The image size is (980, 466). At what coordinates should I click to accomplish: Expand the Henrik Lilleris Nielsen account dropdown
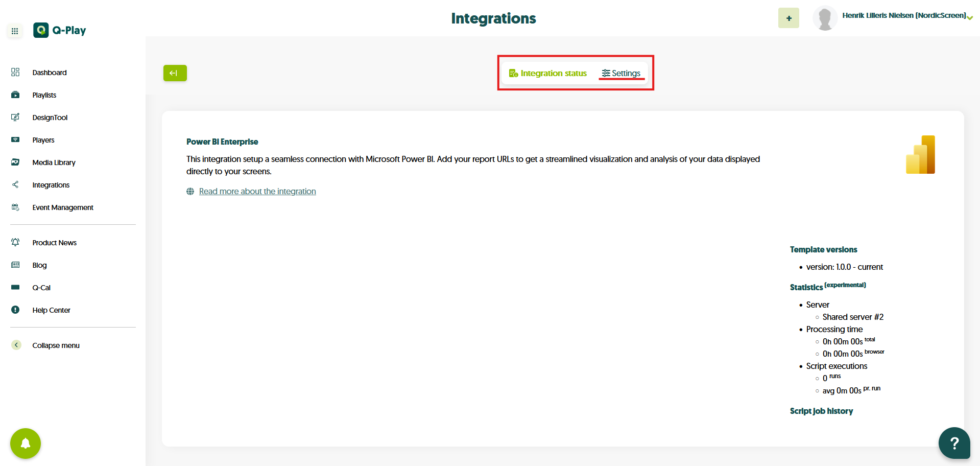pyautogui.click(x=969, y=18)
